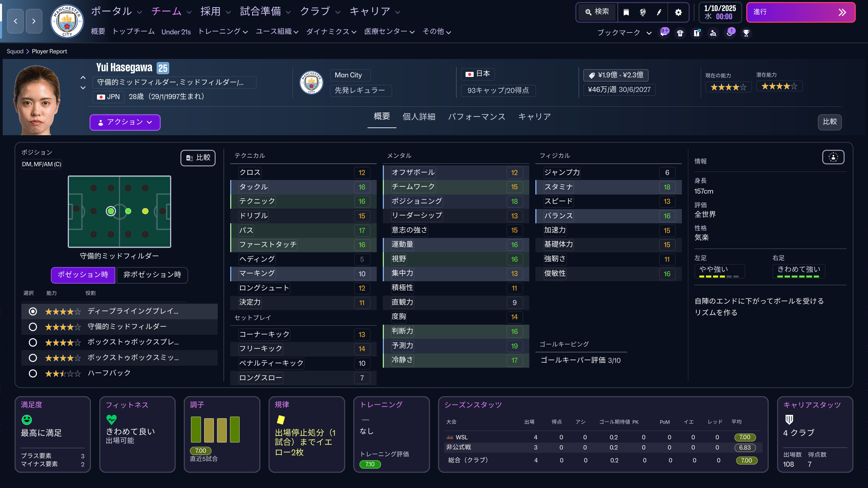Open the inbox messages icon showing 9+

[x=664, y=33]
